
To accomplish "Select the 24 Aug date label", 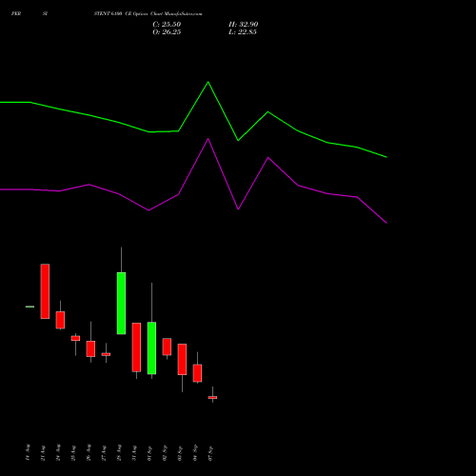I will pos(58,453).
